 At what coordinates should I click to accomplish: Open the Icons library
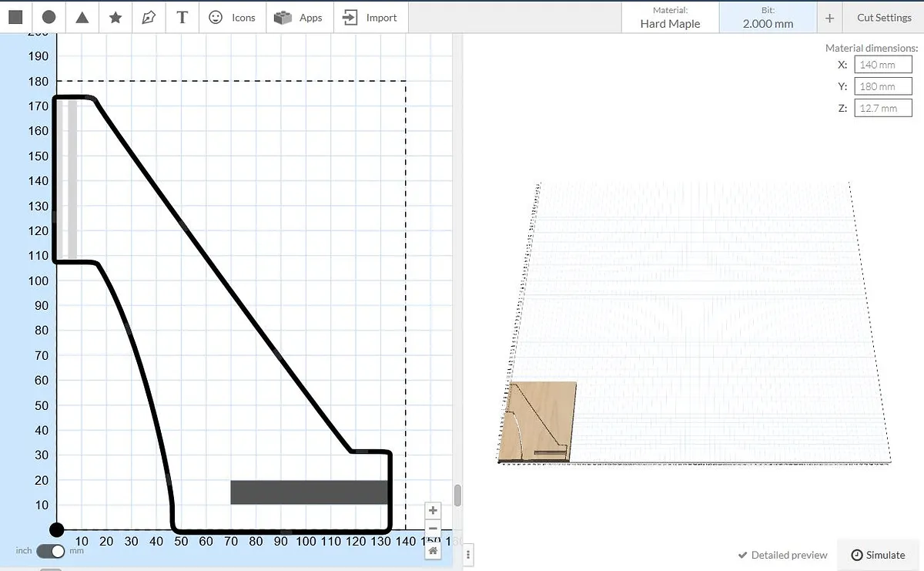coord(233,17)
